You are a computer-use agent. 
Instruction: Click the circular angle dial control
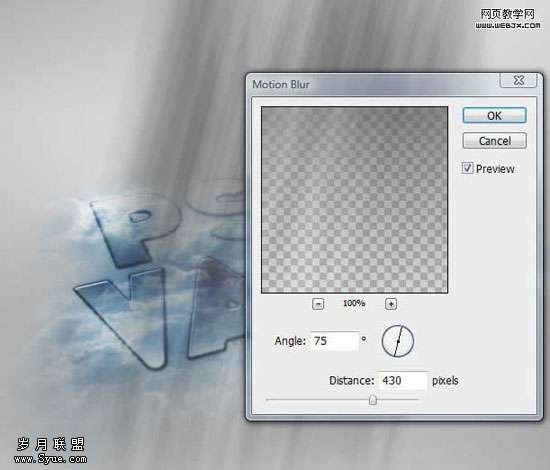pyautogui.click(x=397, y=341)
